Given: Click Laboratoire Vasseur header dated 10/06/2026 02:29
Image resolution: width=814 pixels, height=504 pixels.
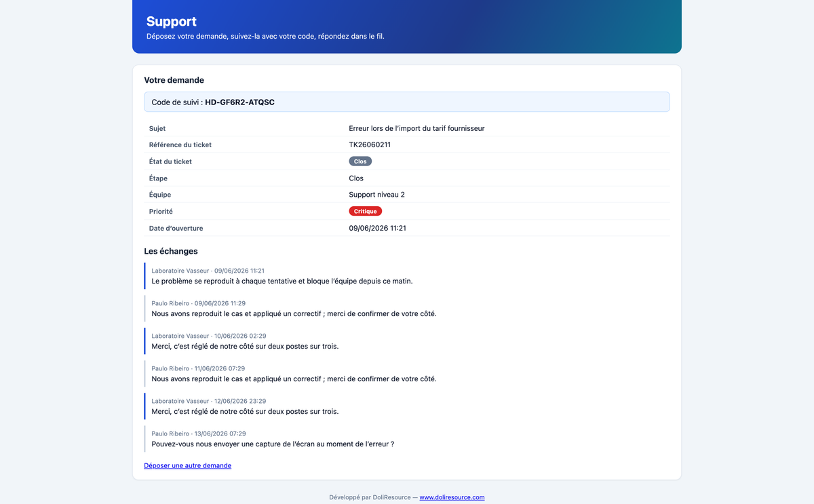Looking at the screenshot, I should point(209,336).
